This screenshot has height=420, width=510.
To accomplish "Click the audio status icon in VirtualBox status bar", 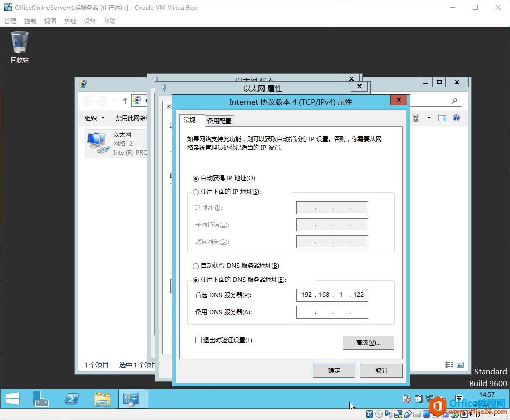I will click(388, 414).
